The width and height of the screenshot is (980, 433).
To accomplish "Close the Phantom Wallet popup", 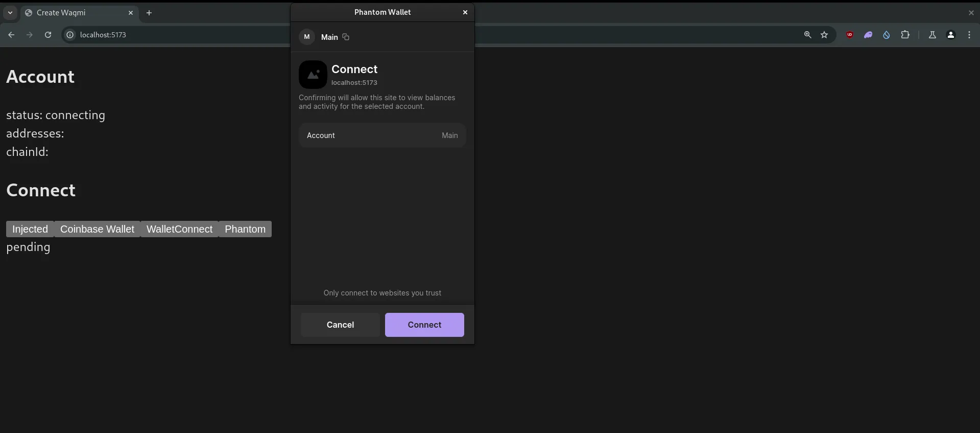I will click(465, 12).
